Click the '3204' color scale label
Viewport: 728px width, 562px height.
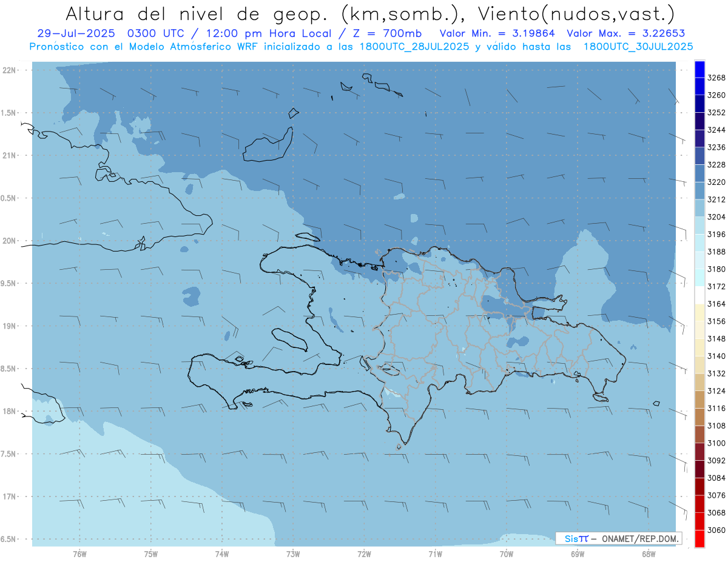pyautogui.click(x=716, y=217)
